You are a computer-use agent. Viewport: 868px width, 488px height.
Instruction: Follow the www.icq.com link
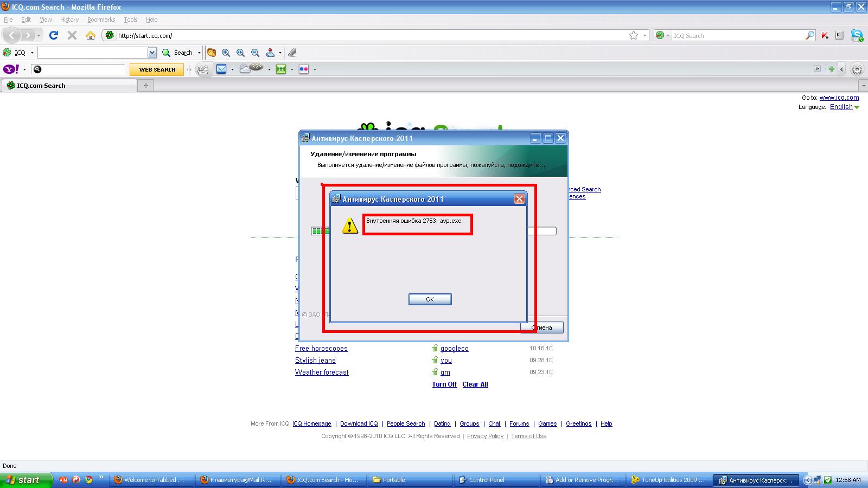click(839, 98)
